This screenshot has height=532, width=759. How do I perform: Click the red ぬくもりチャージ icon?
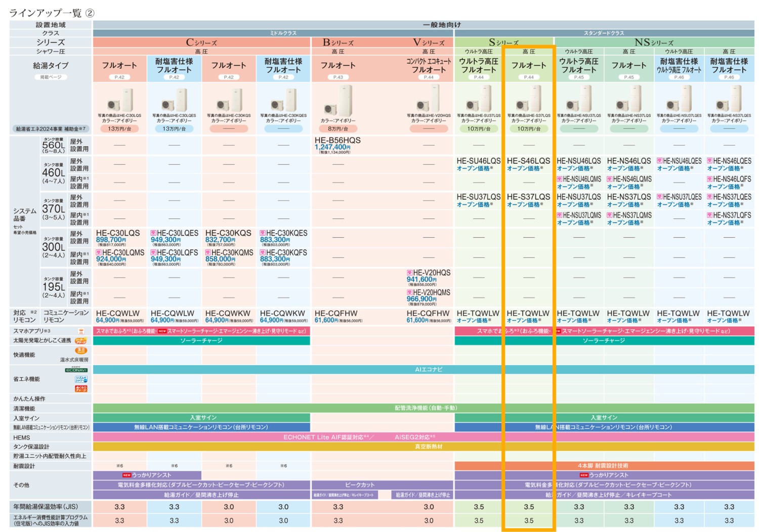(81, 388)
